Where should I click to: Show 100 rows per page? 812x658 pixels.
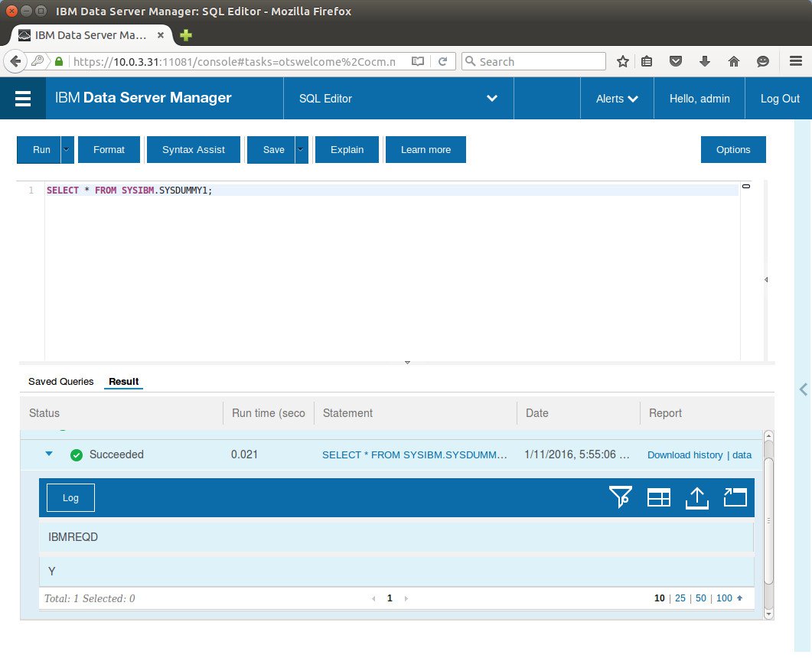point(724,598)
